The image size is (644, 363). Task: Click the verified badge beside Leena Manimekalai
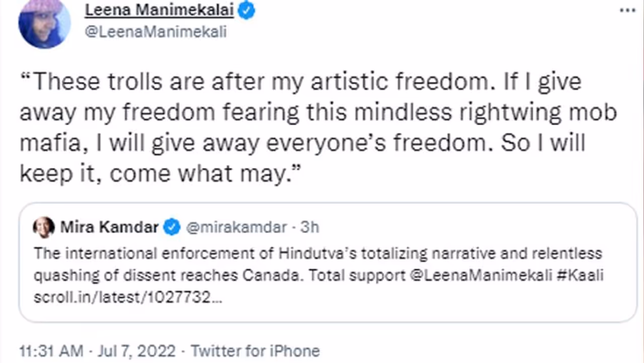pos(247,11)
